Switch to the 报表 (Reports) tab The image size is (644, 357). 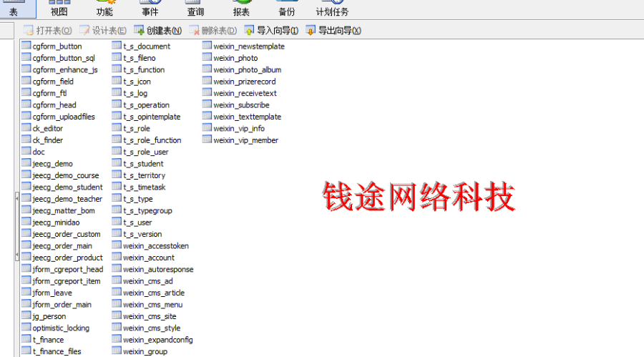(241, 9)
